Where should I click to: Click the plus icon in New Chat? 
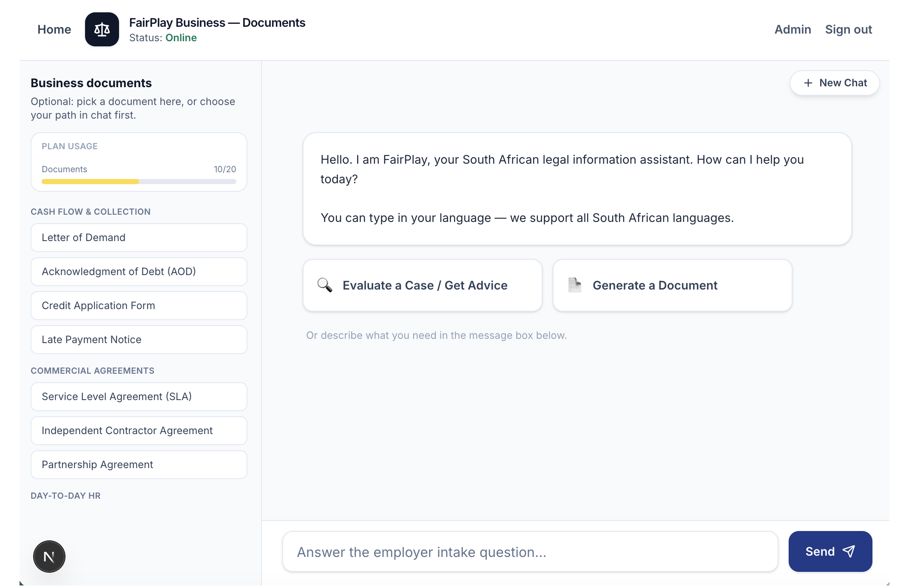[x=808, y=83]
